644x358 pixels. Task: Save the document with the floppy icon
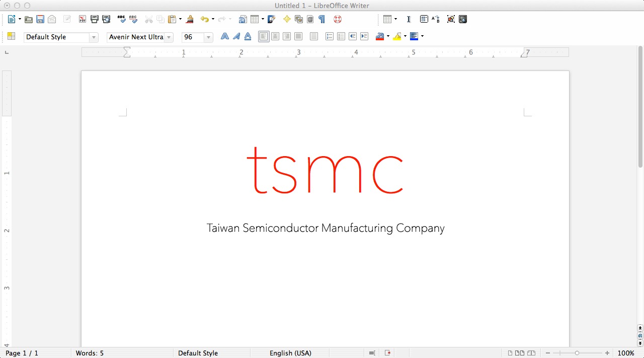(40, 19)
